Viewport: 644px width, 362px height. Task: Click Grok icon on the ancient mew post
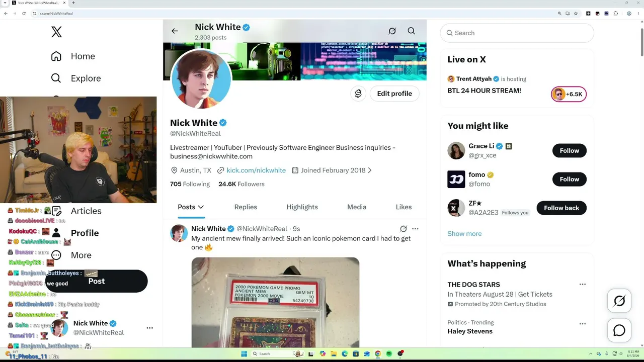coord(404,229)
